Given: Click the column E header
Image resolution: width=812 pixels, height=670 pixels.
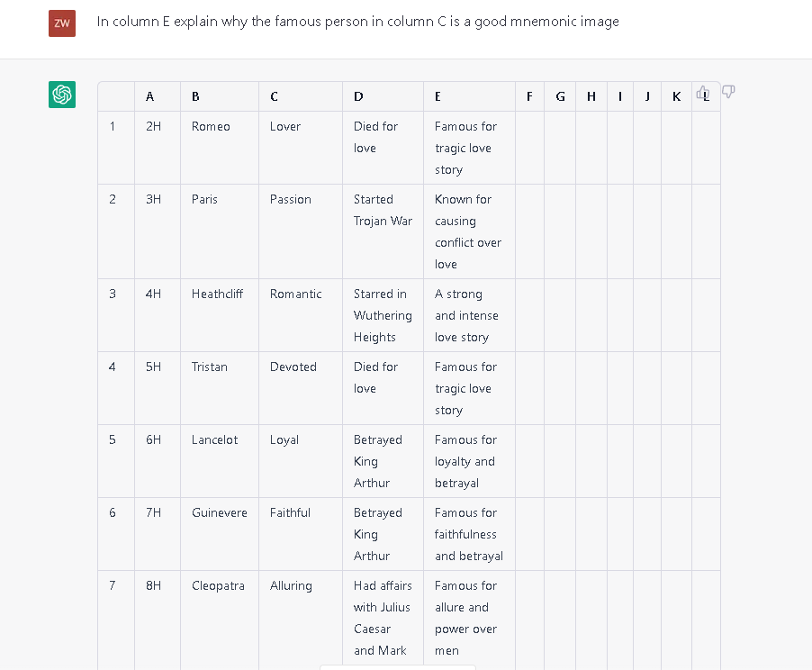Looking at the screenshot, I should [438, 96].
